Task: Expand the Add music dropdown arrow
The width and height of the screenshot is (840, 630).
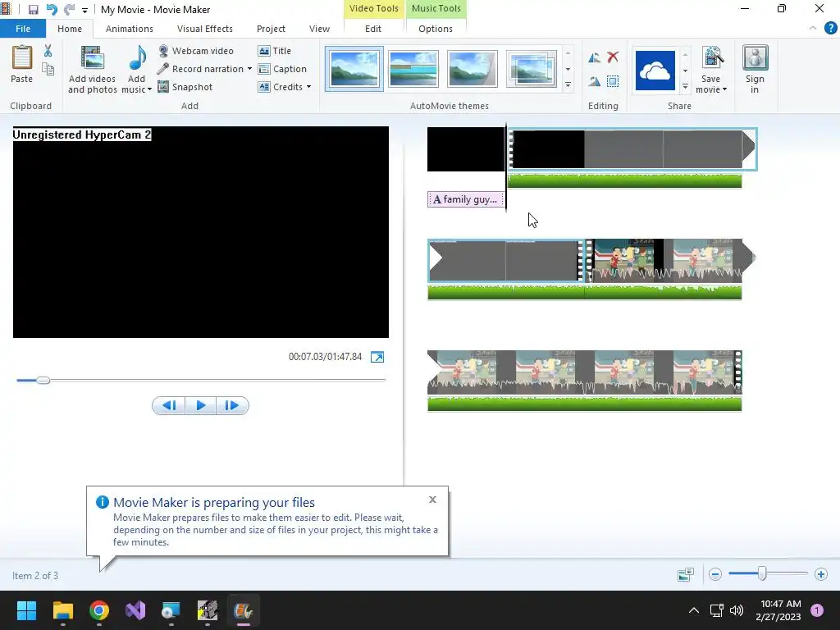Action: 149,89
